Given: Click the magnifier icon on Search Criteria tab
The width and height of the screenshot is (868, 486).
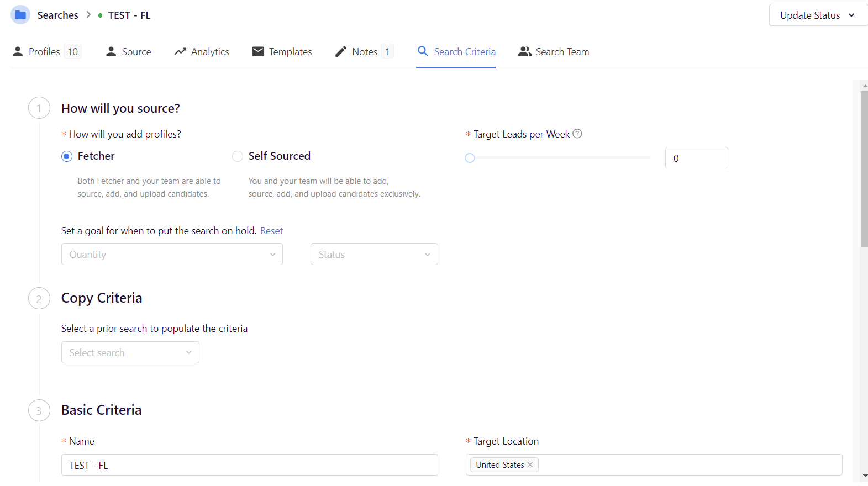Looking at the screenshot, I should click(x=423, y=51).
